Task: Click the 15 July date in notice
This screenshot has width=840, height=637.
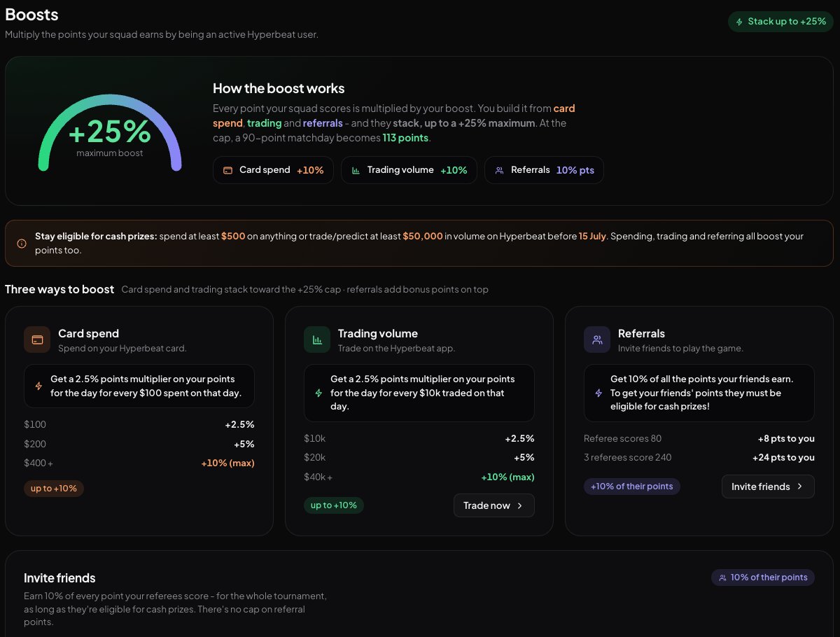Action: coord(593,237)
